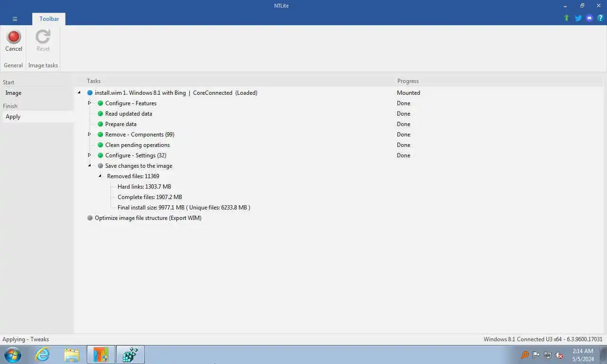This screenshot has width=607, height=364.
Task: Click the Hard links: 1303.7 MB entry
Action: point(144,187)
